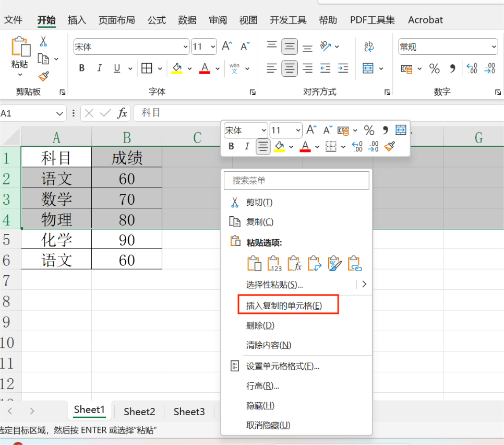Click the 搜索菜单 search box
The height and width of the screenshot is (445, 504).
tap(296, 181)
